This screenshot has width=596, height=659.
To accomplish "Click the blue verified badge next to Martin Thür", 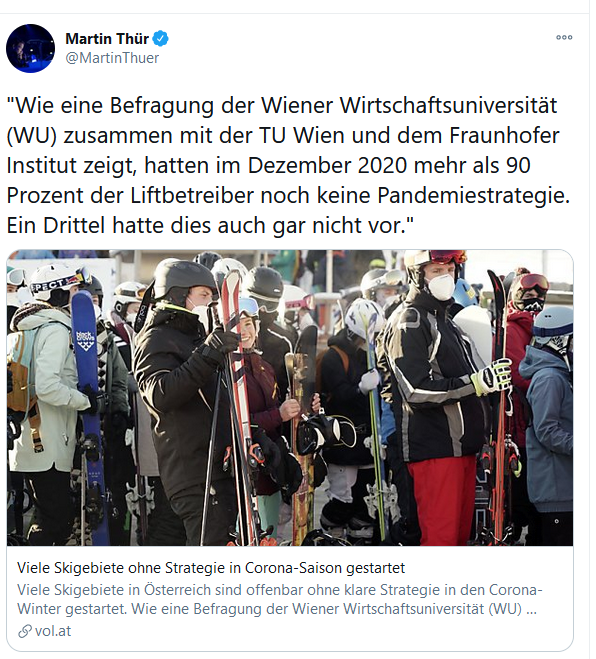I will click(x=160, y=39).
